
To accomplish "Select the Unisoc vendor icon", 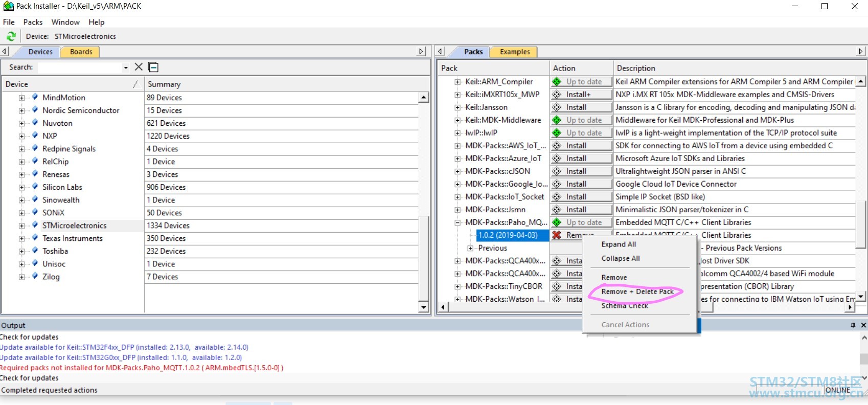I will [35, 263].
